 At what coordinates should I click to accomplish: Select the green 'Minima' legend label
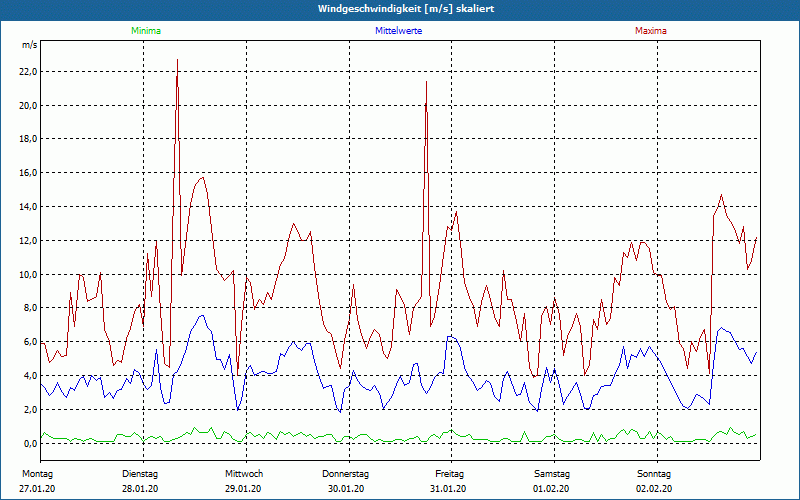(146, 31)
